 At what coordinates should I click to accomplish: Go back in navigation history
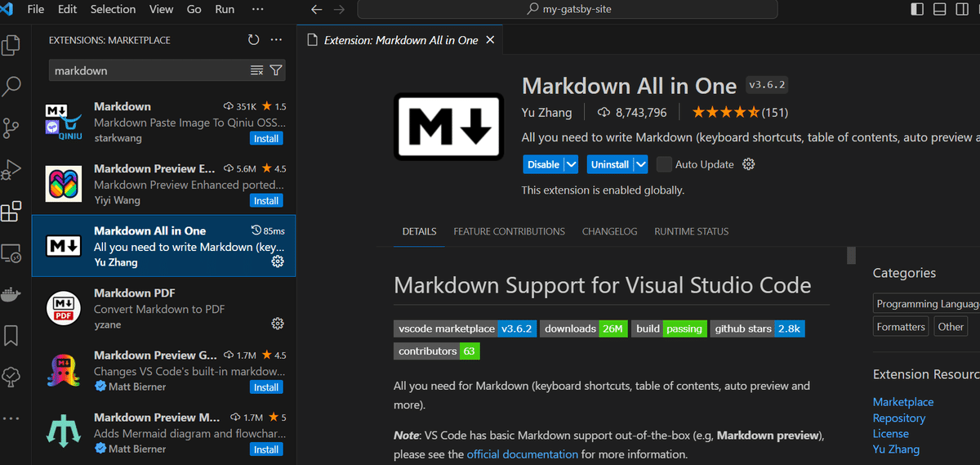(x=318, y=10)
